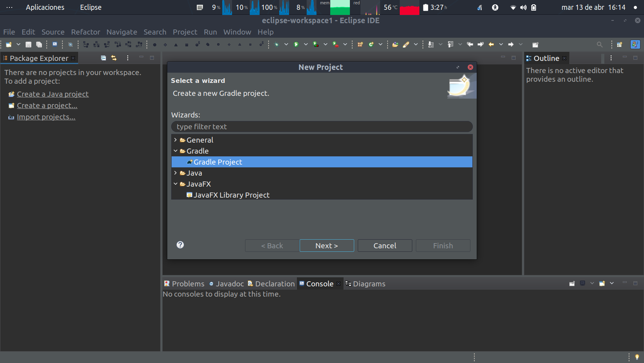
Task: Click the magnifier Quick Access icon
Action: (600, 44)
